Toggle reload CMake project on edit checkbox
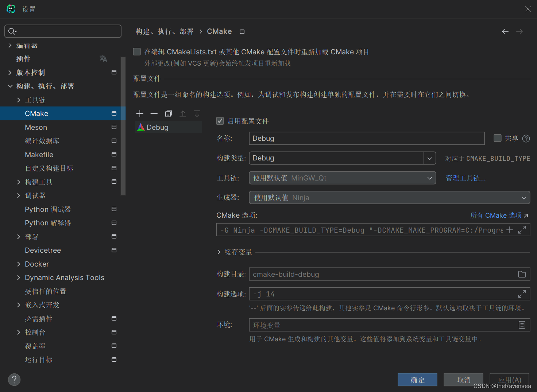Viewport: 537px width, 392px height. point(137,52)
